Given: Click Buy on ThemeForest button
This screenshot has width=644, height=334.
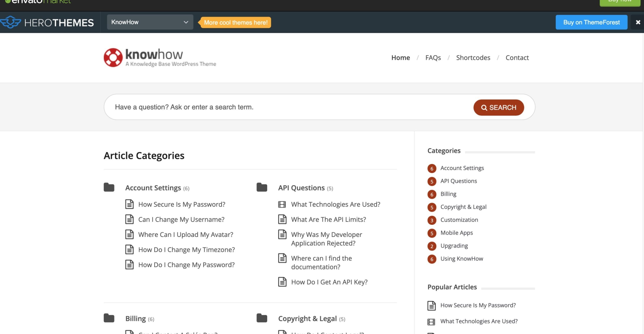Looking at the screenshot, I should pos(591,22).
